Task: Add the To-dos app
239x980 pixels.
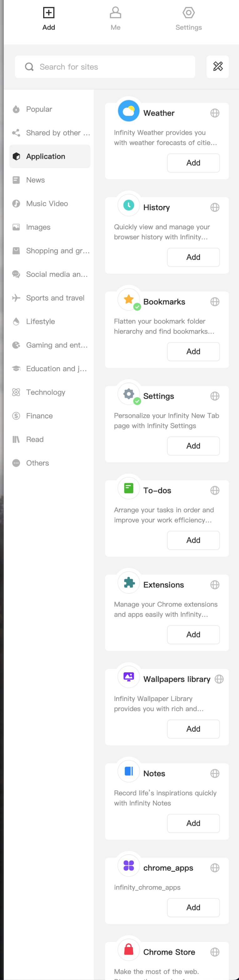Action: (193, 540)
